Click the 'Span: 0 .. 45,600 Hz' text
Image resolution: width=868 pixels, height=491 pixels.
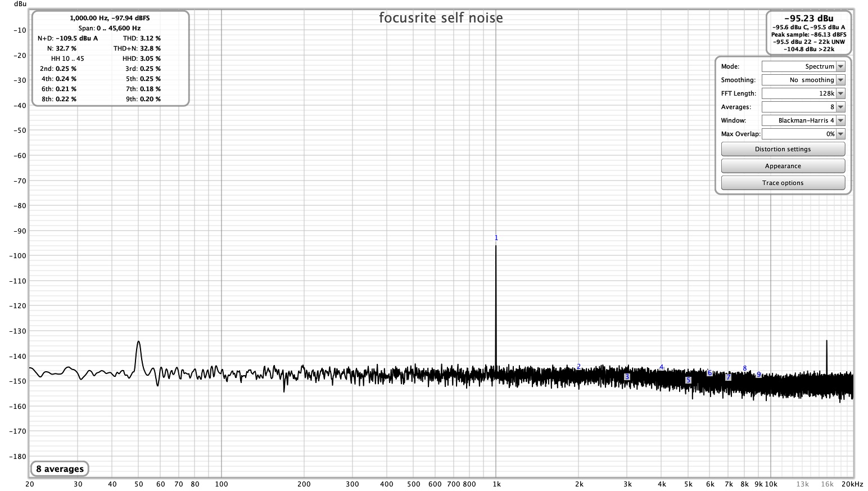[110, 28]
